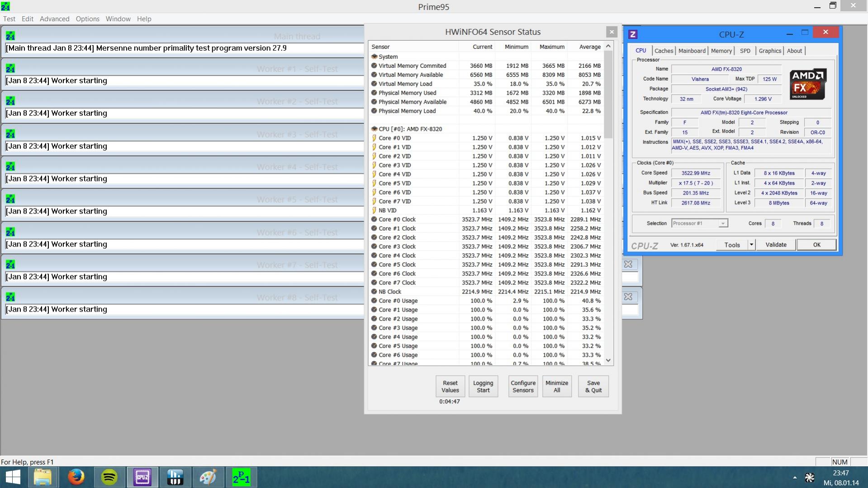Select the Prime95 taskbar icon

pyautogui.click(x=241, y=477)
